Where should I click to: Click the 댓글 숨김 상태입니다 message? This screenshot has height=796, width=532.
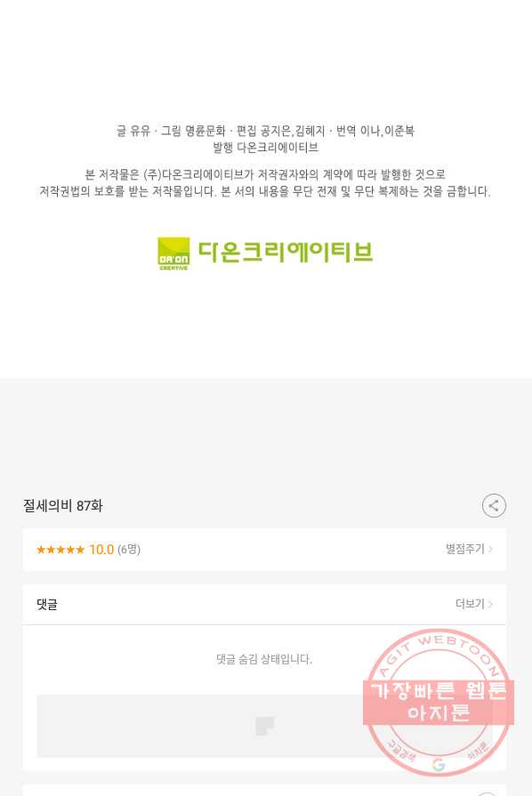(x=264, y=659)
